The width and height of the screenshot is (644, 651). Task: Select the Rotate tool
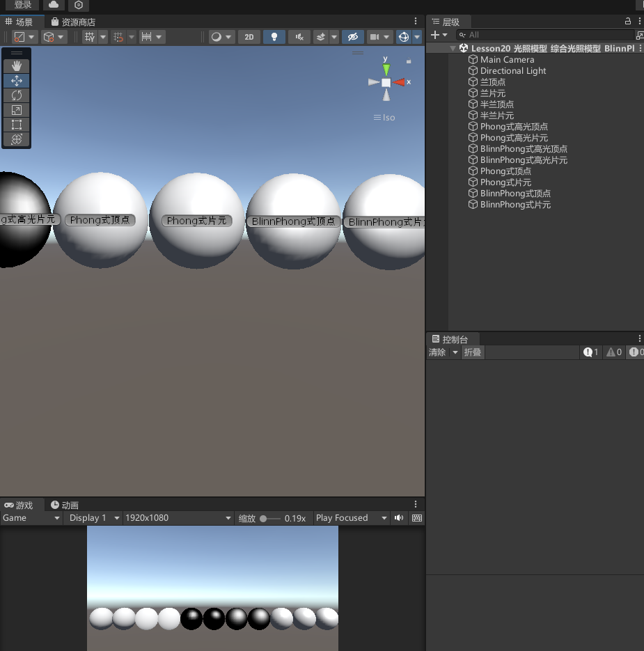tap(17, 95)
